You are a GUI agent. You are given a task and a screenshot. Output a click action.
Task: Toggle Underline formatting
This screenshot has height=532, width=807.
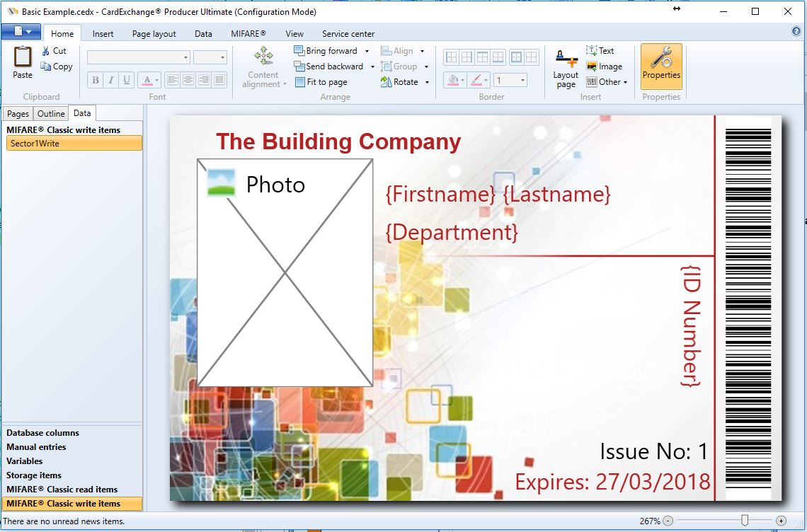(127, 80)
